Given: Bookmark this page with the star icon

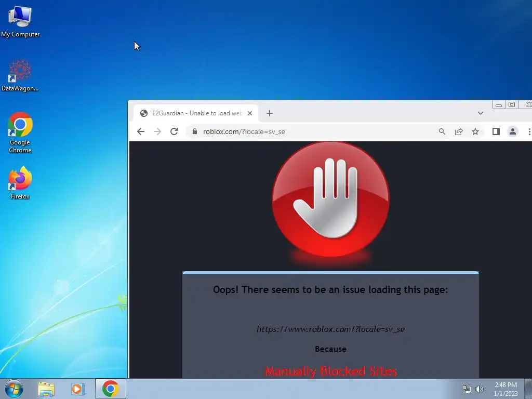Looking at the screenshot, I should [475, 131].
